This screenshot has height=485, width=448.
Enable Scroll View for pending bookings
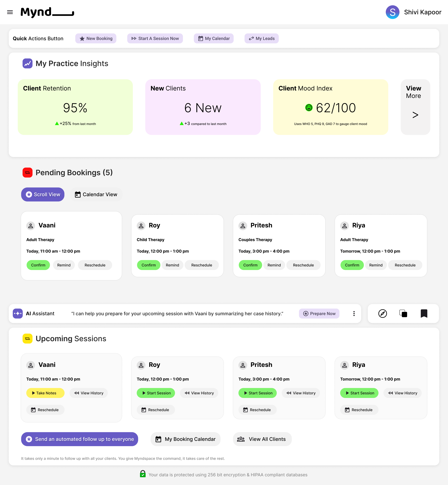[43, 194]
